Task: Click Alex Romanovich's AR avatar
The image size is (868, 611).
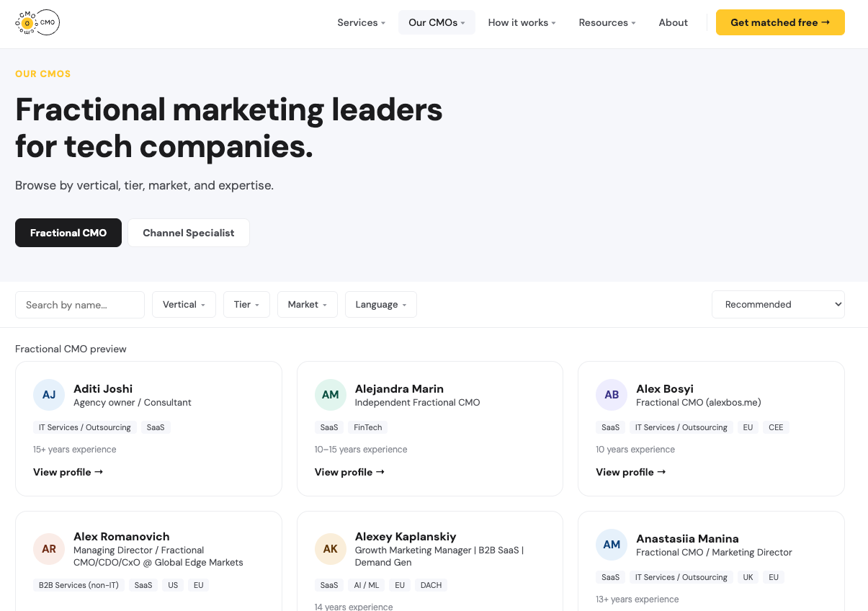Action: [49, 549]
